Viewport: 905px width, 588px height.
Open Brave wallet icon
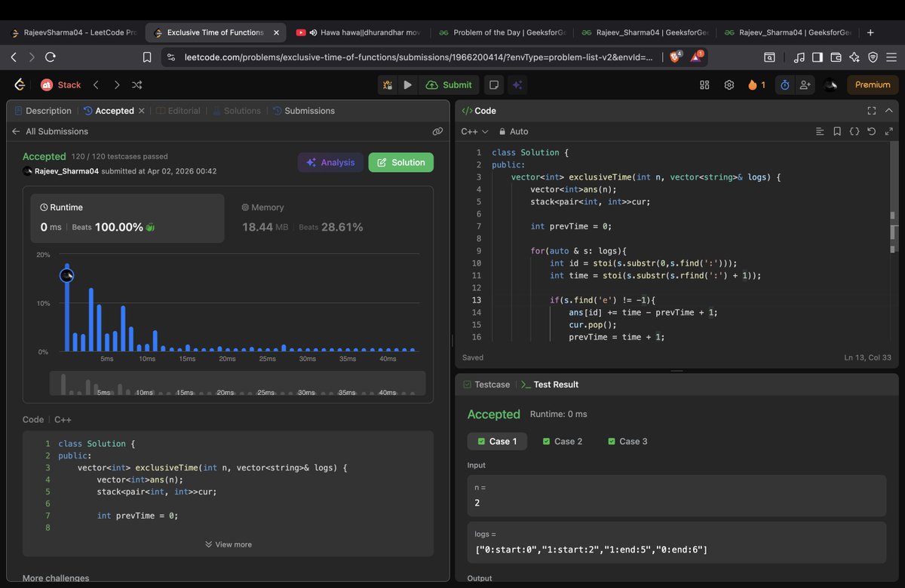[x=836, y=57]
